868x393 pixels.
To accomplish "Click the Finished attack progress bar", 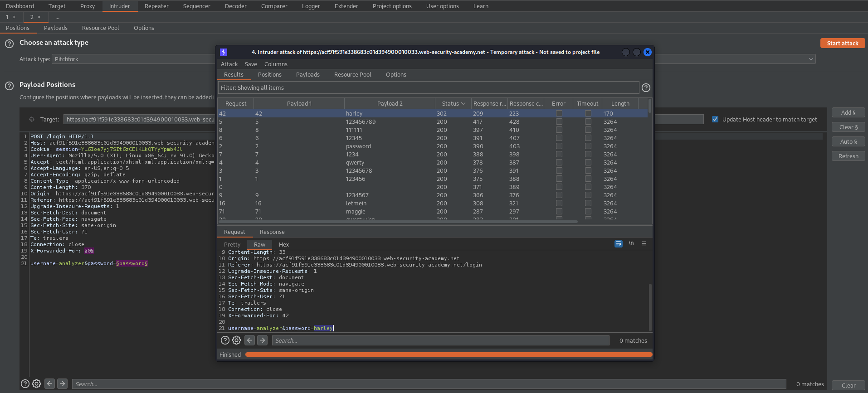I will coord(449,354).
